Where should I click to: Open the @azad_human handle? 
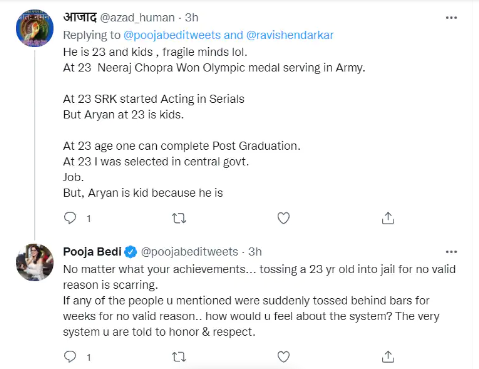point(137,18)
